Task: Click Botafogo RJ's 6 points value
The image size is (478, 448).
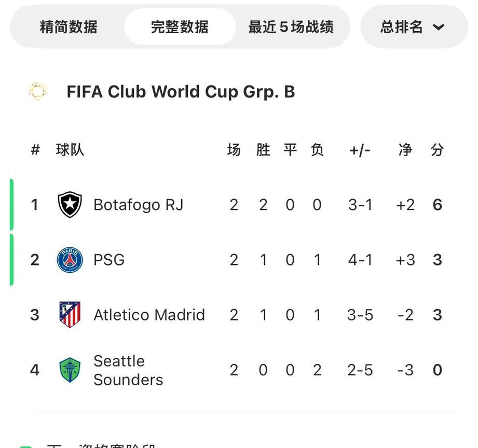Action: click(x=438, y=205)
